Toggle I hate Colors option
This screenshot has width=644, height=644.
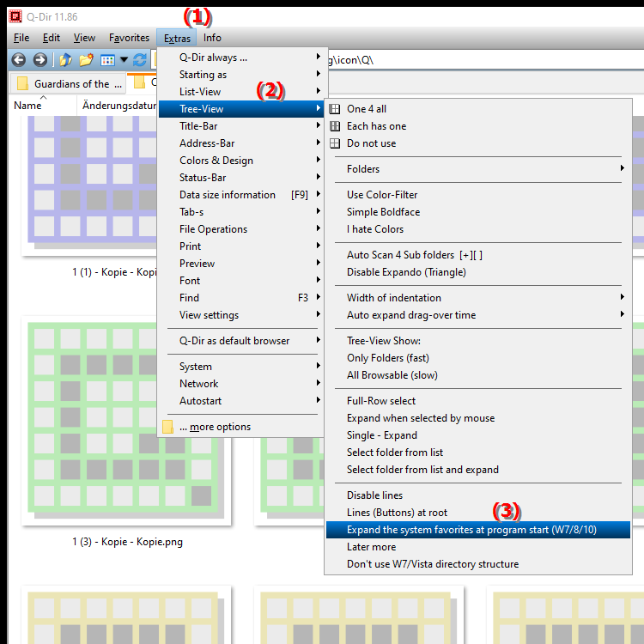(478, 229)
